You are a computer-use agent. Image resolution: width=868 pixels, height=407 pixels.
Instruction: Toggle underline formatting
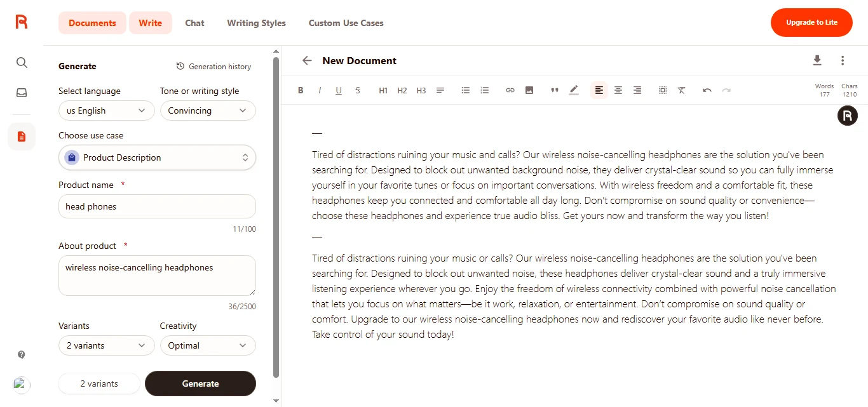point(339,91)
